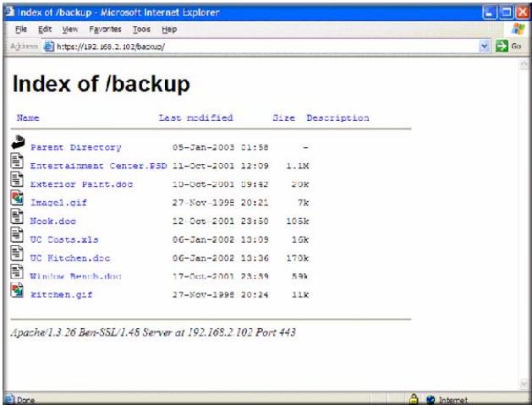Sort listing by Size column
532x405 pixels.
(283, 118)
